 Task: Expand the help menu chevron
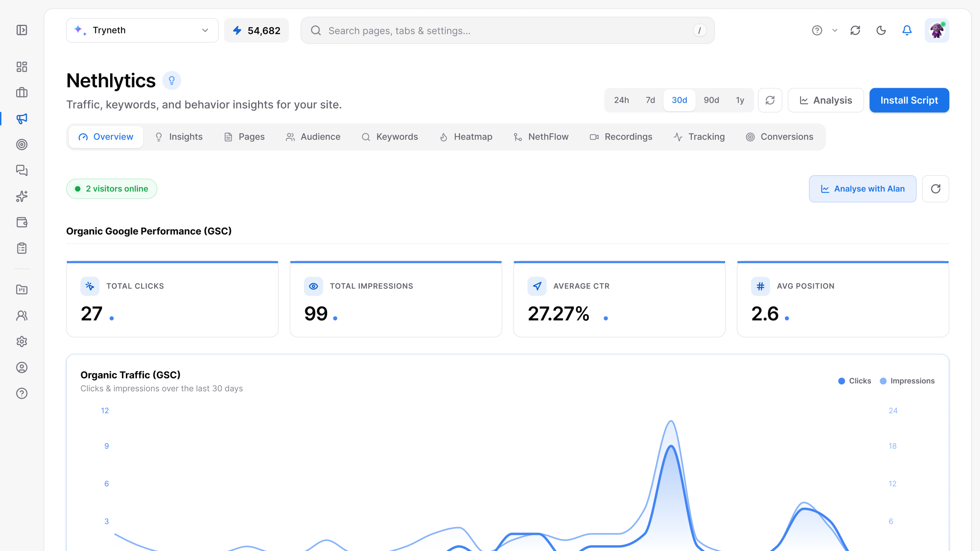(835, 30)
